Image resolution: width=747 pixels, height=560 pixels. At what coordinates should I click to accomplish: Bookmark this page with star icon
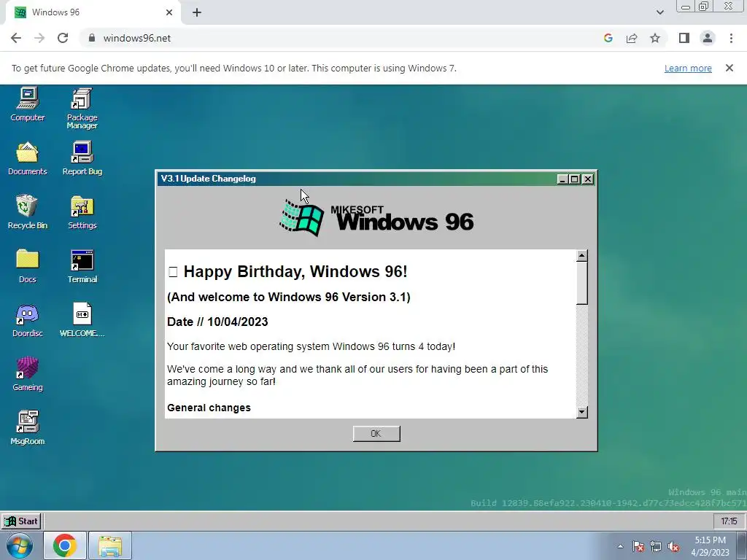pos(655,38)
